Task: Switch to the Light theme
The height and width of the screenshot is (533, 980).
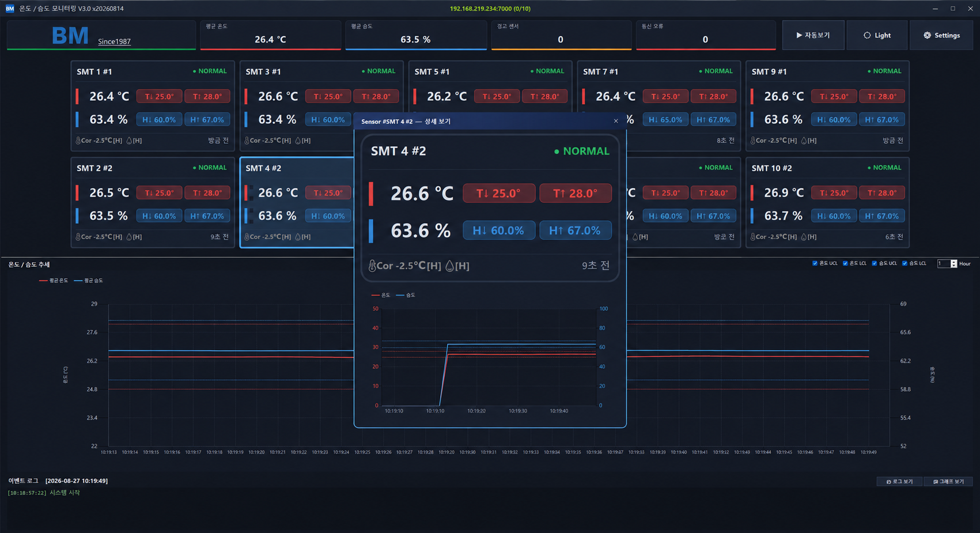Action: pyautogui.click(x=877, y=35)
